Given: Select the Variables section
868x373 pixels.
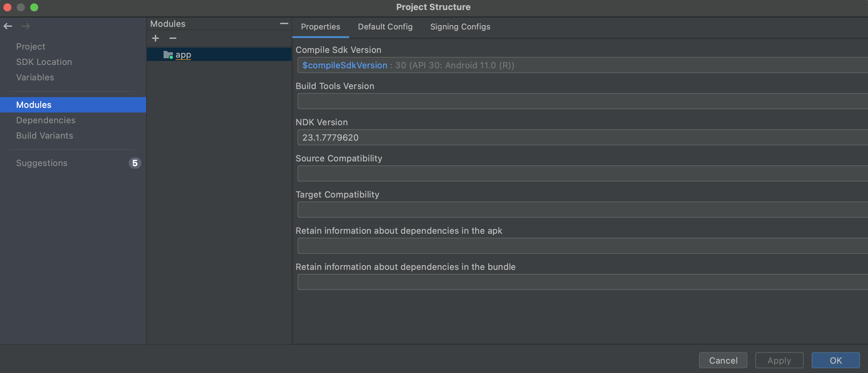Looking at the screenshot, I should (35, 77).
